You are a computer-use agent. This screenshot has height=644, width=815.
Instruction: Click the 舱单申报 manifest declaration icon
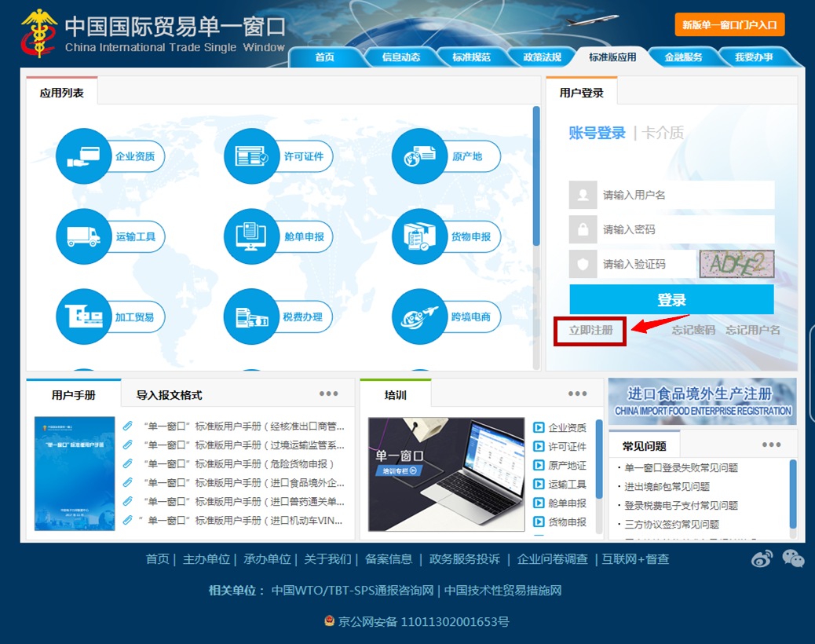coord(252,236)
